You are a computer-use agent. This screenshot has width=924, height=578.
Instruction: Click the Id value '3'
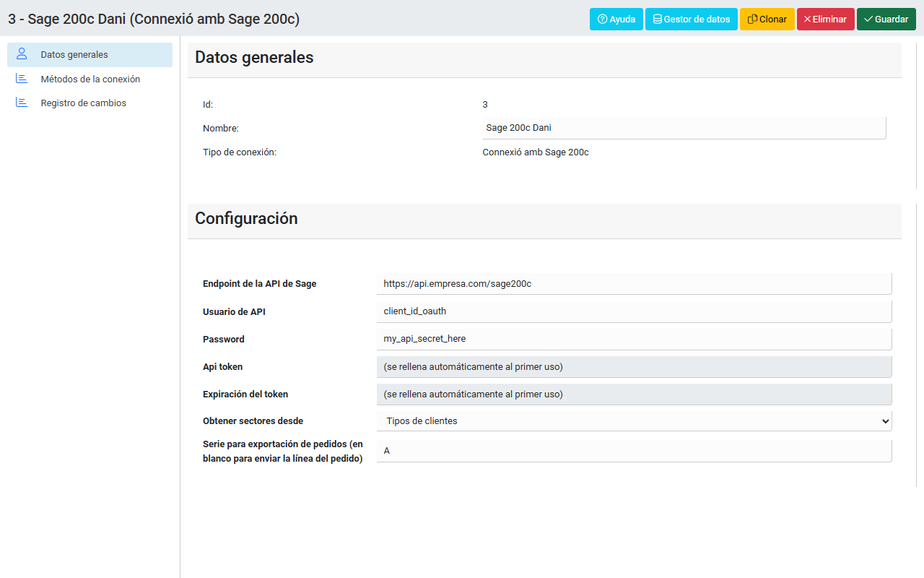click(x=485, y=105)
